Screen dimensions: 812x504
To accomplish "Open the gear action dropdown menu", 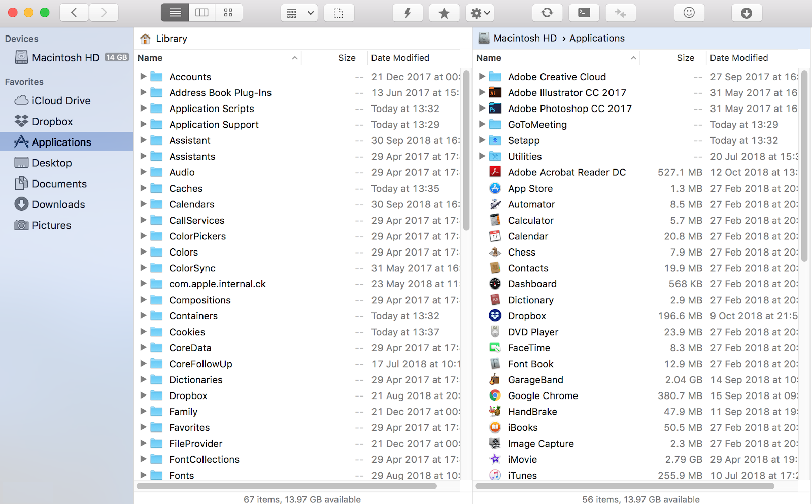I will tap(480, 13).
